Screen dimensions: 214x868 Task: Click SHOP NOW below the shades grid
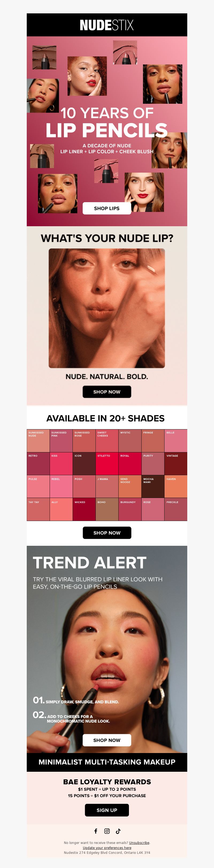pyautogui.click(x=107, y=532)
